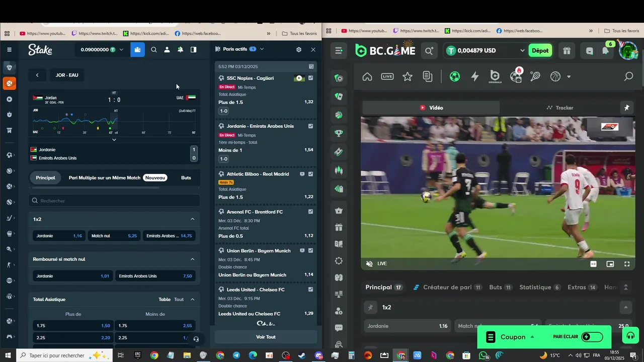Click Voir Tout in Paris actifs
Image resolution: width=644 pixels, height=362 pixels.
pyautogui.click(x=266, y=337)
